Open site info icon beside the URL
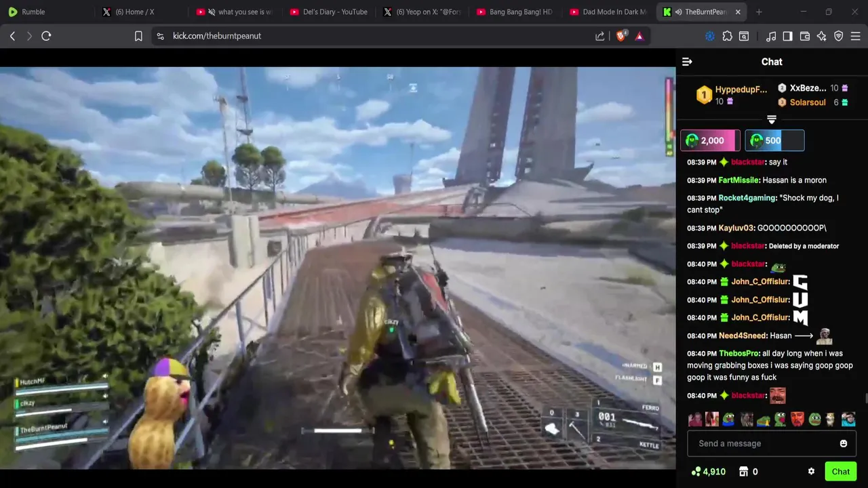Screen dimensions: 868x488 click(x=160, y=36)
